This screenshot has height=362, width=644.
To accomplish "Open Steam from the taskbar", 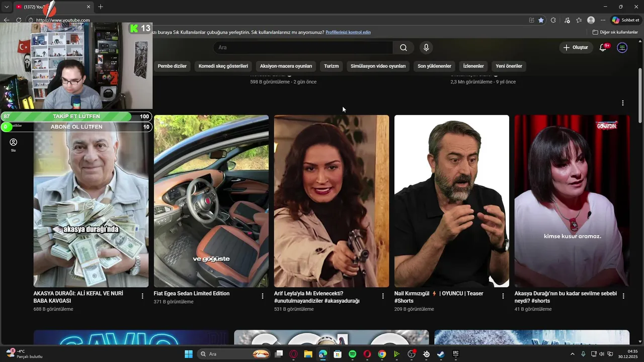I will coord(441,354).
